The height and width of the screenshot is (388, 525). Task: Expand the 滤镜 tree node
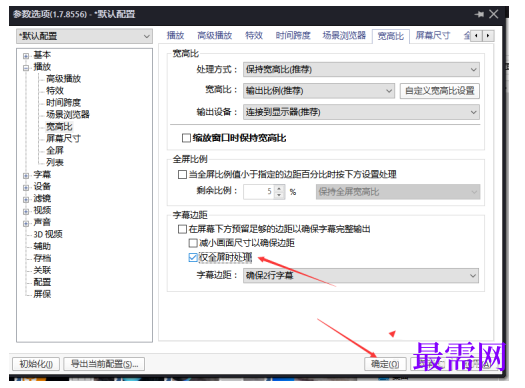(x=26, y=200)
